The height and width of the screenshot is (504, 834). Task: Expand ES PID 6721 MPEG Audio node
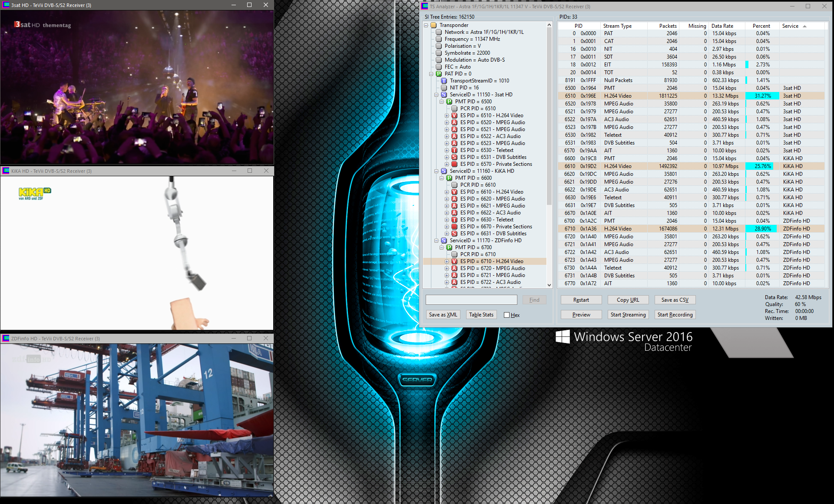point(447,275)
